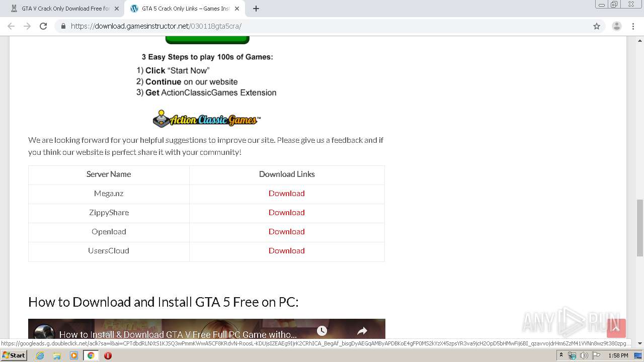This screenshot has height=362, width=644.
Task: Open Windows Explorer folder in taskbar
Action: point(57,355)
